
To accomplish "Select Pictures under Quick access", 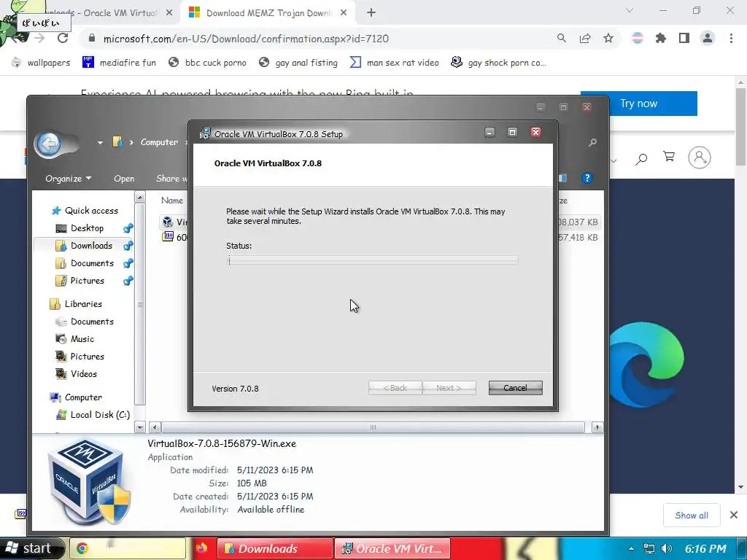I will click(80, 281).
